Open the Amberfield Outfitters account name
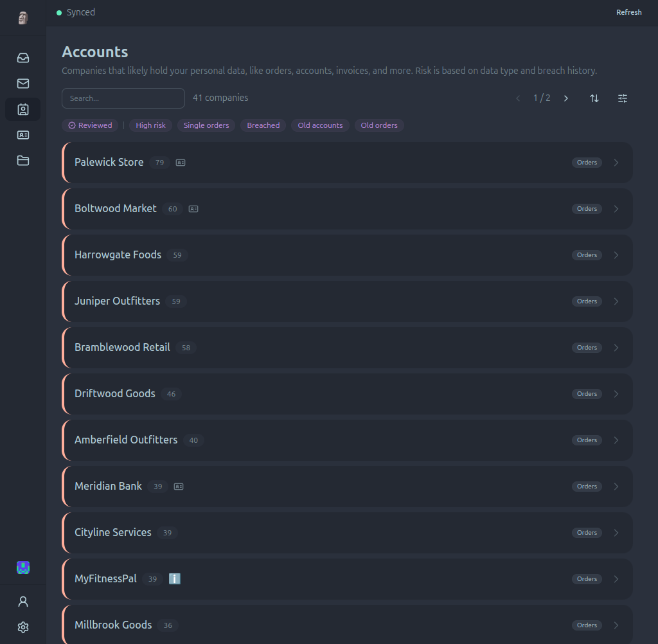Screen dimensions: 658x644 (x=126, y=440)
